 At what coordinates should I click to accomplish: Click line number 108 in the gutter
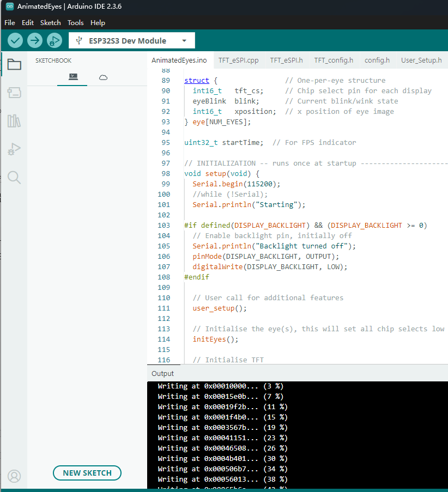(x=164, y=277)
